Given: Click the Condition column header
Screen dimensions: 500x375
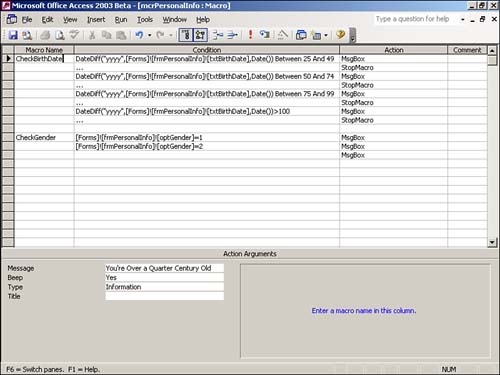Looking at the screenshot, I should pos(207,50).
